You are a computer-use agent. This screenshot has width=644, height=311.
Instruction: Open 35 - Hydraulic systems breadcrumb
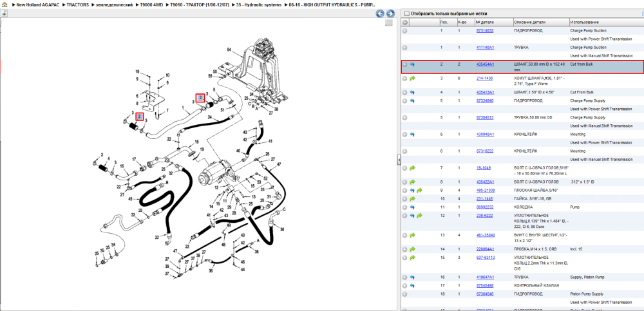click(x=260, y=5)
